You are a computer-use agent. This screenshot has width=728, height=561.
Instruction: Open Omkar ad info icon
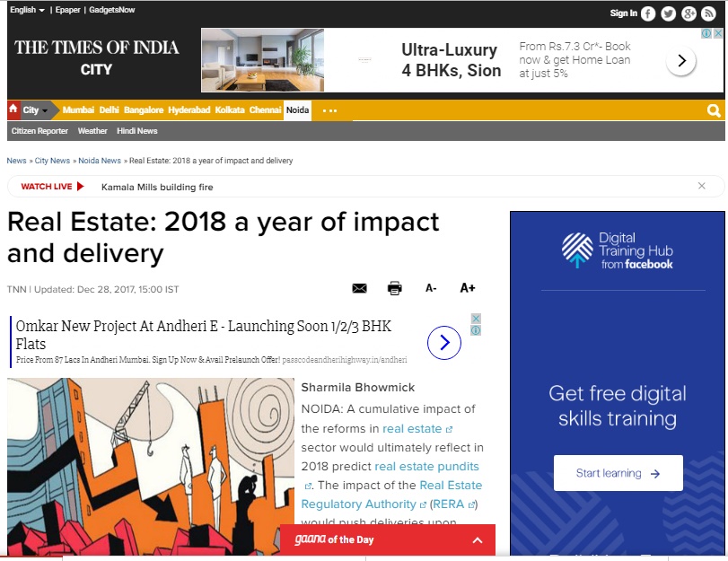click(x=476, y=330)
